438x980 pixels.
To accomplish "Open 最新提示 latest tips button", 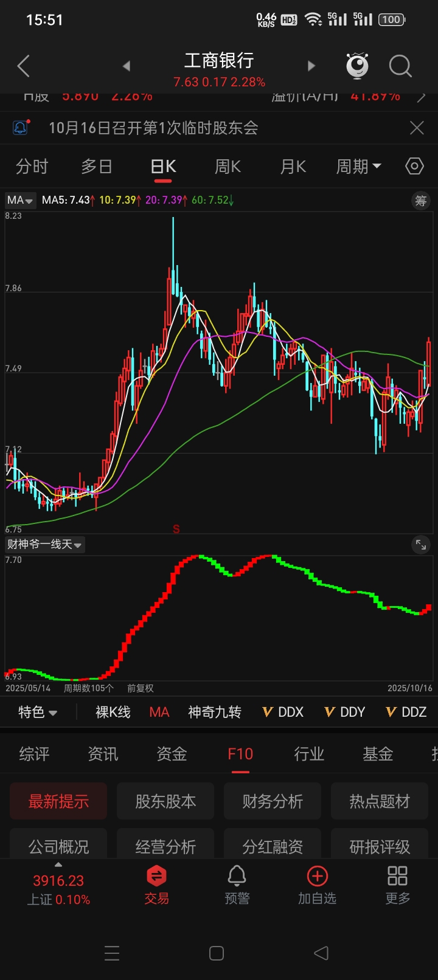I will pos(58,801).
